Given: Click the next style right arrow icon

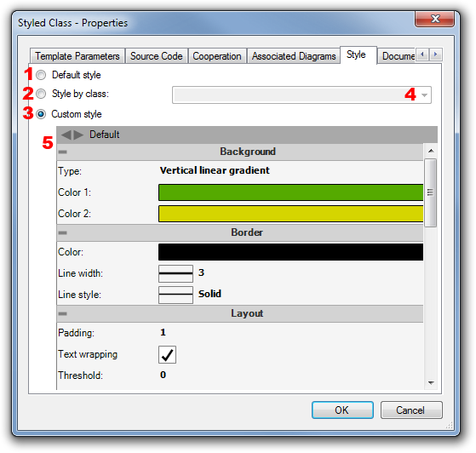Looking at the screenshot, I should coord(78,135).
